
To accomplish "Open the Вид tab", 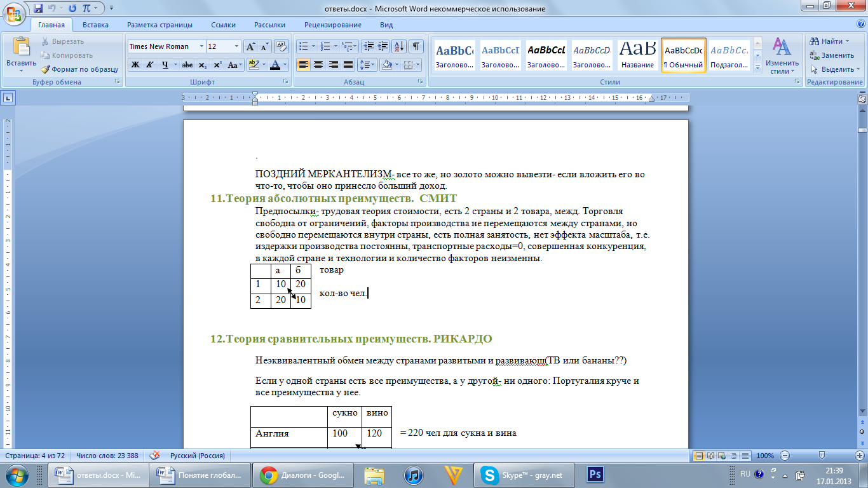I will (386, 25).
